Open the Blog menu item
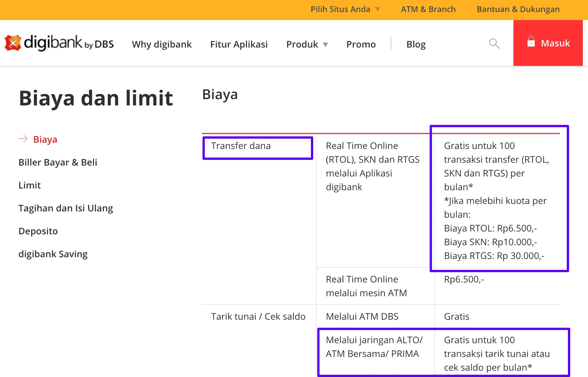Viewport: 588px width, 377px height. point(416,44)
